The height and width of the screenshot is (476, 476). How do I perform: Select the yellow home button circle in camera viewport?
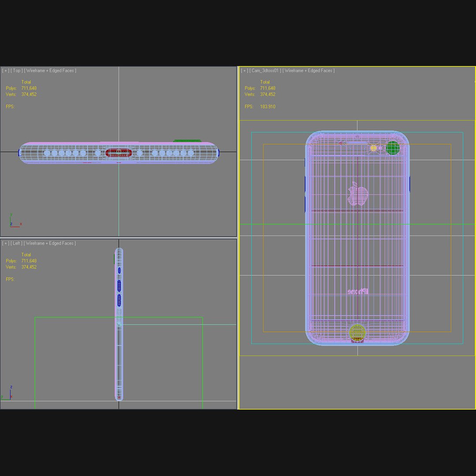357,332
